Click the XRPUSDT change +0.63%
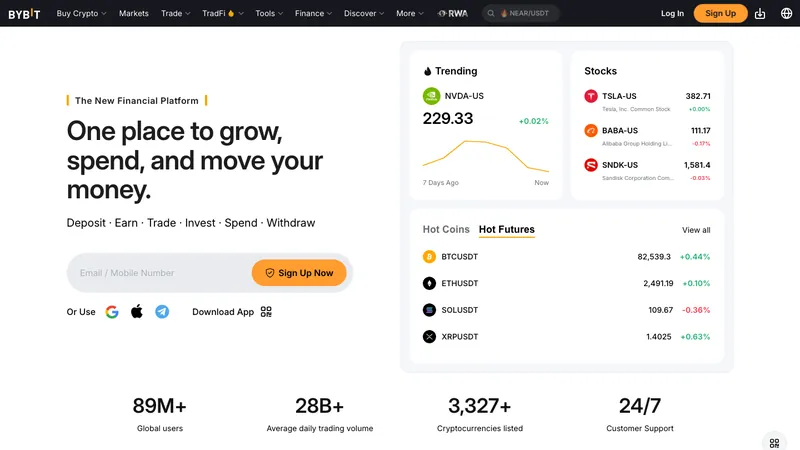This screenshot has height=450, width=800. [695, 337]
